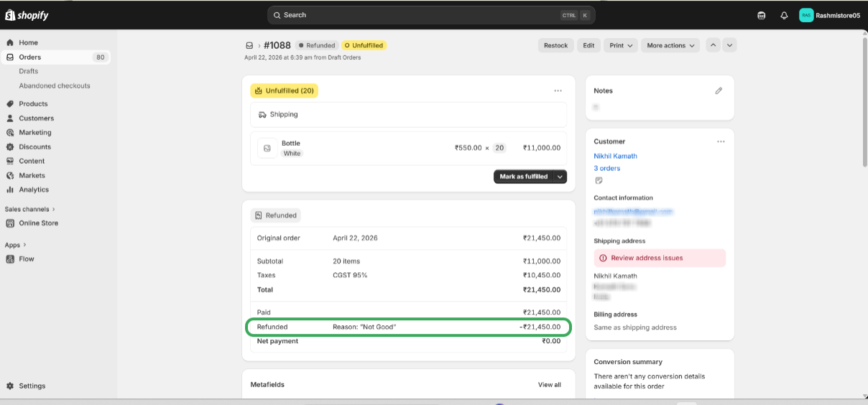Expand the Sales channels section
Viewport: 868px width, 405px height.
pyautogui.click(x=30, y=209)
